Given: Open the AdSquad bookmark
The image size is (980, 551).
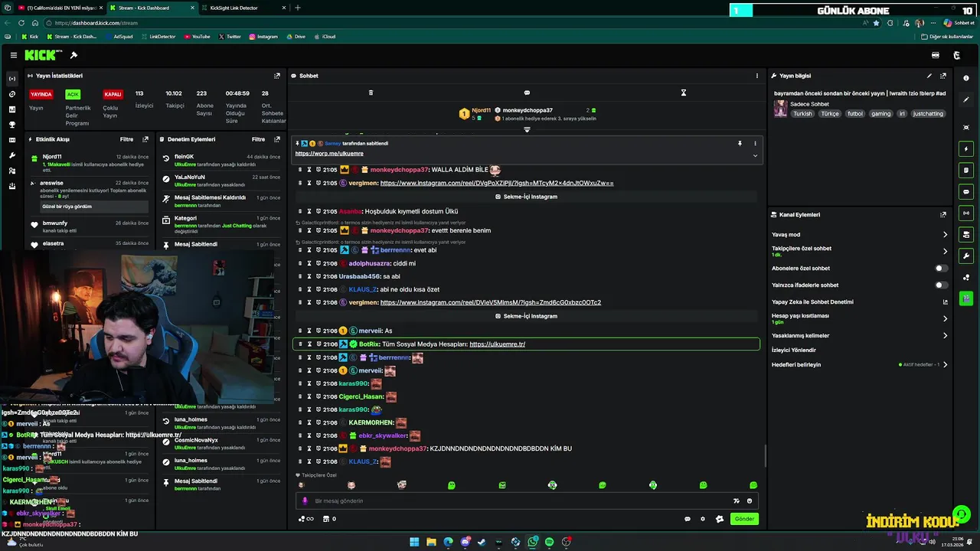Looking at the screenshot, I should click(119, 37).
